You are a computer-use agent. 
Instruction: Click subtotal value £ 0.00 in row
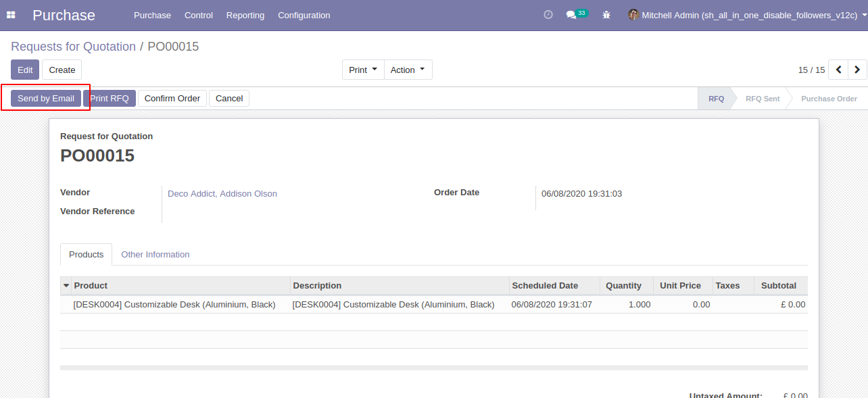pyautogui.click(x=793, y=305)
